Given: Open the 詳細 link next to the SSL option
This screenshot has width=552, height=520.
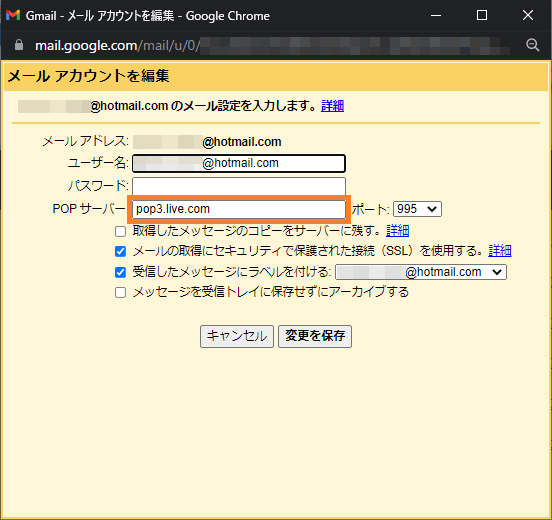Looking at the screenshot, I should pos(500,251).
